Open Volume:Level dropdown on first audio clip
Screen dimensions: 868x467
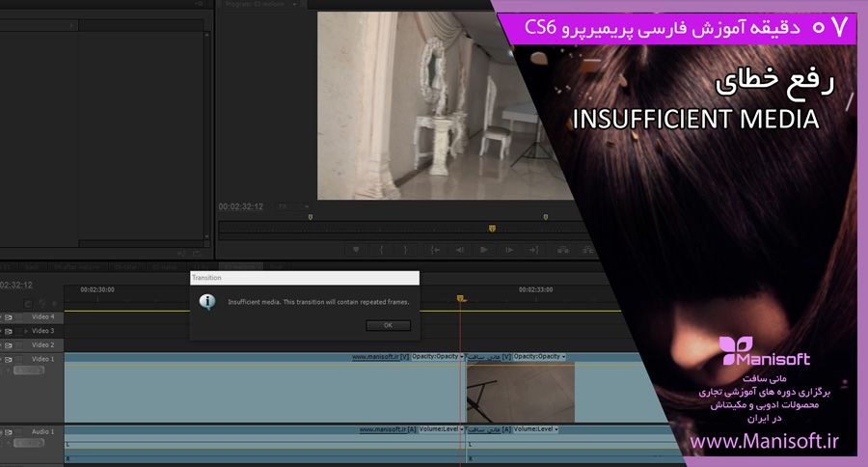pos(441,429)
